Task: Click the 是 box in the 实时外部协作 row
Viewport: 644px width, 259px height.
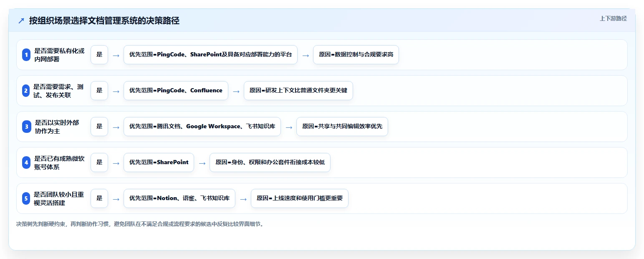Action: pos(99,127)
